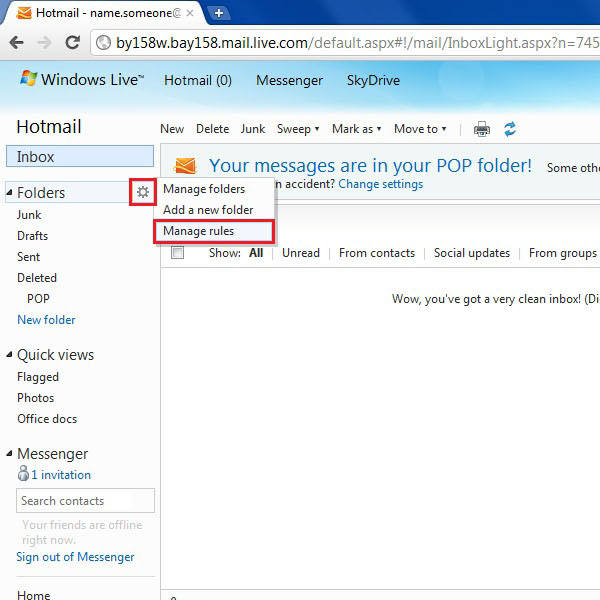Click the Folders gear settings icon
This screenshot has width=600, height=600.
(x=143, y=192)
